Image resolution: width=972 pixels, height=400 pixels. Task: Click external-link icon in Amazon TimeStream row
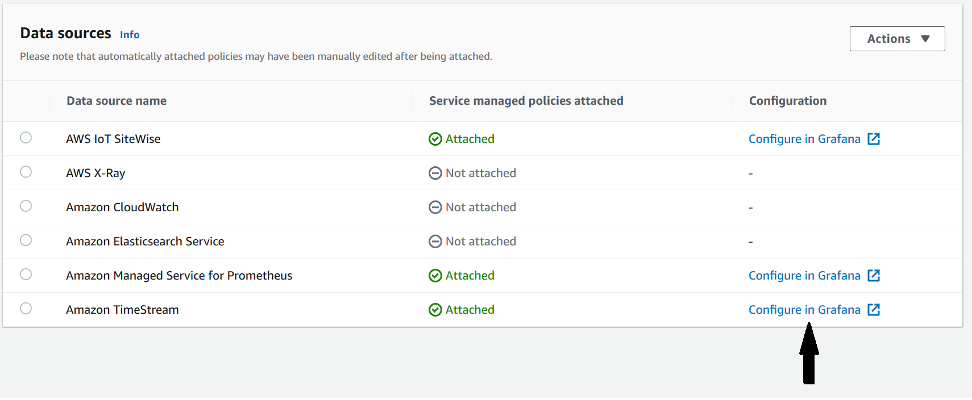click(873, 309)
